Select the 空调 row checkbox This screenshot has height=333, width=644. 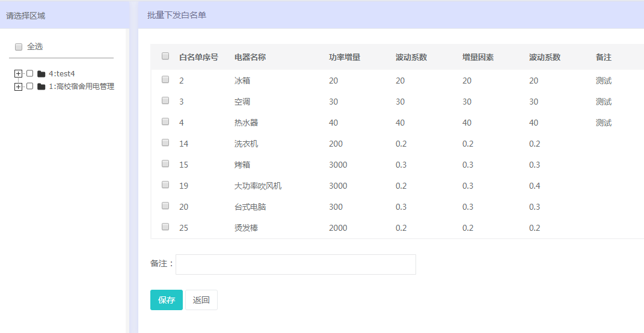(165, 100)
